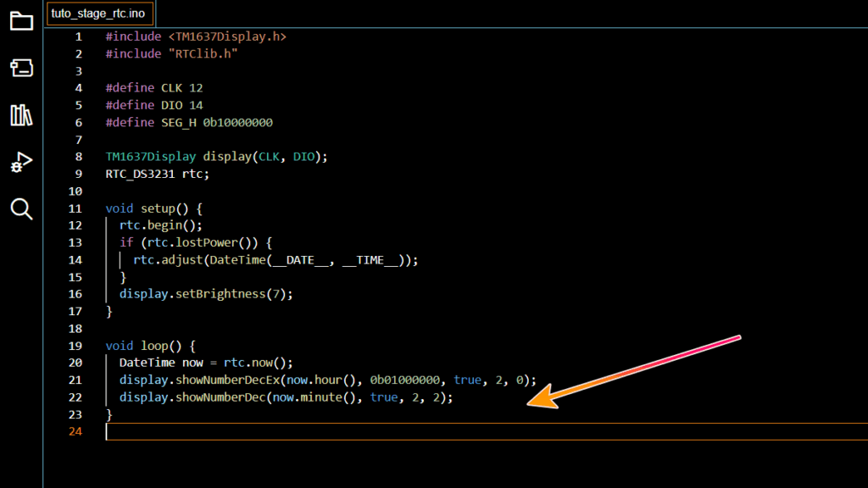Click DateTime type on line 20
Viewport: 868px width, 488px height.
[x=147, y=363]
